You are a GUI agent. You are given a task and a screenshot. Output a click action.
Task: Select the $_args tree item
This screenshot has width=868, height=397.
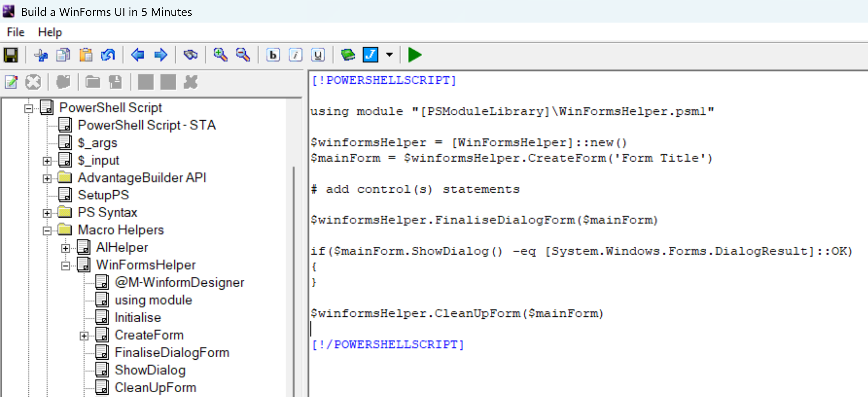click(x=97, y=143)
